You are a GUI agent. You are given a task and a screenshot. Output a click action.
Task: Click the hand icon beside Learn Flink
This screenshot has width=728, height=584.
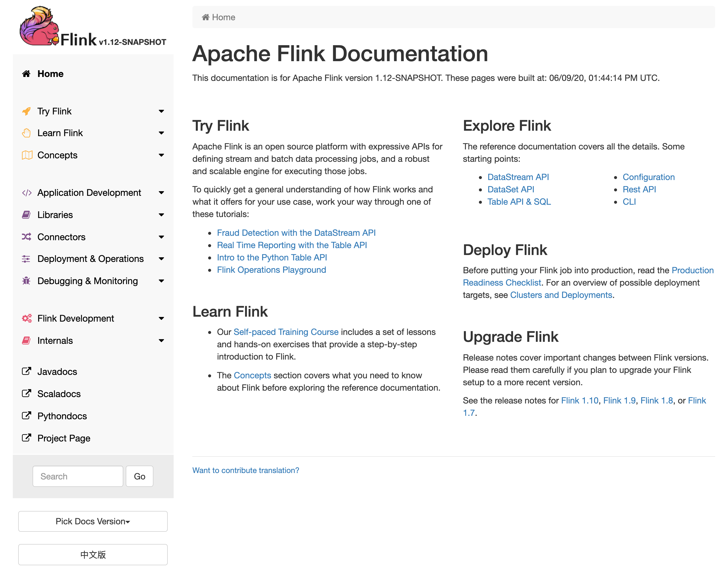(26, 133)
